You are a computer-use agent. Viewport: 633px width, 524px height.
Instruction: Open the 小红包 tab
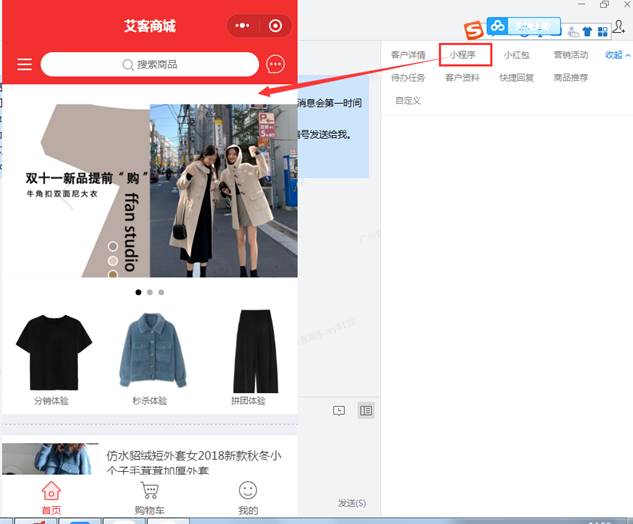pos(516,55)
